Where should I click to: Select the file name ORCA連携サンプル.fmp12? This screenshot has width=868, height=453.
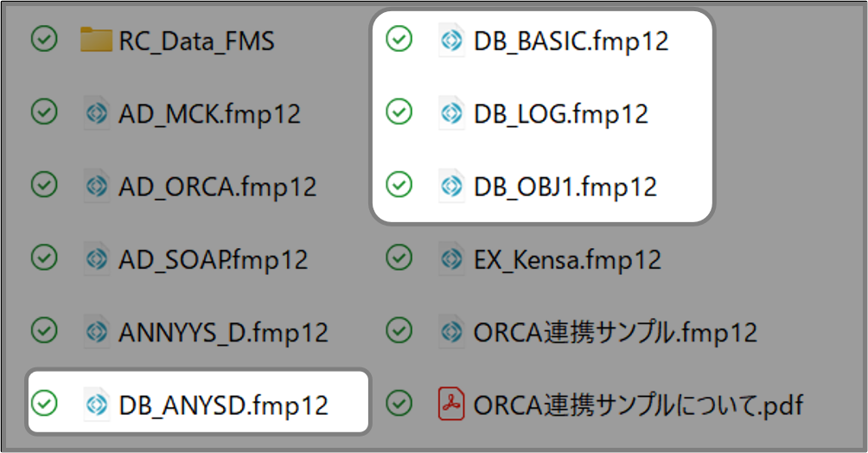tap(615, 330)
